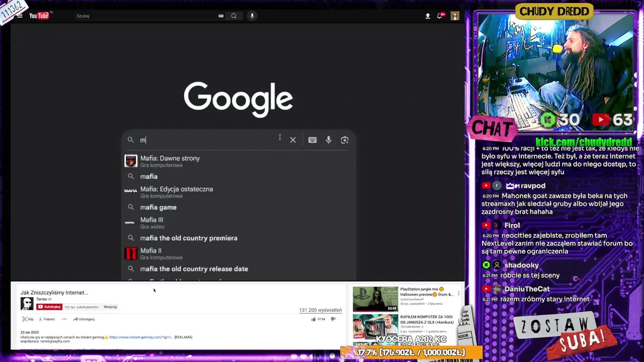The height and width of the screenshot is (362, 644).
Task: Click the donation goal progress bar
Action: 412,352
